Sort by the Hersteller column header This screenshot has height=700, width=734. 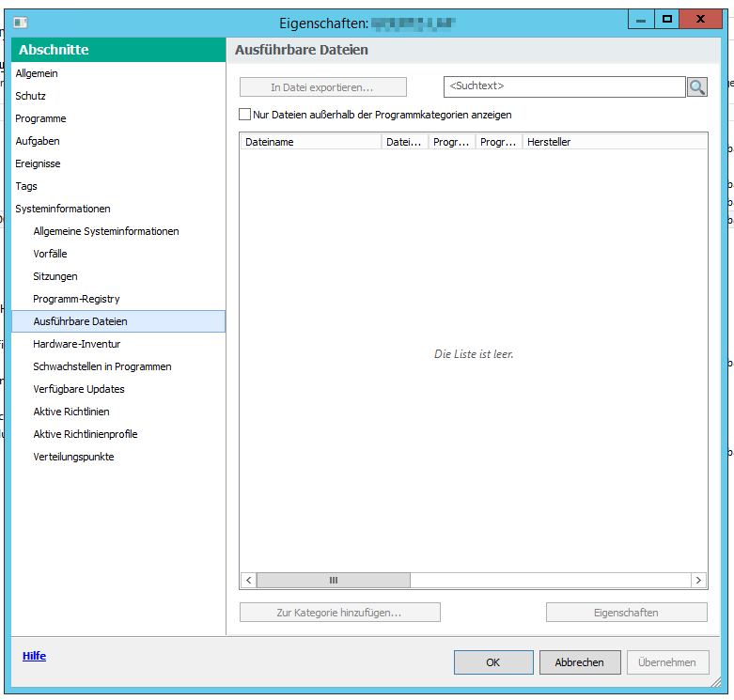click(614, 142)
